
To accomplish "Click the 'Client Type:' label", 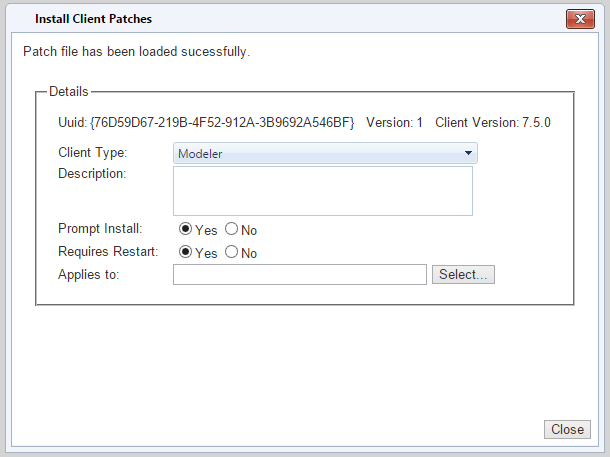I will (x=93, y=152).
